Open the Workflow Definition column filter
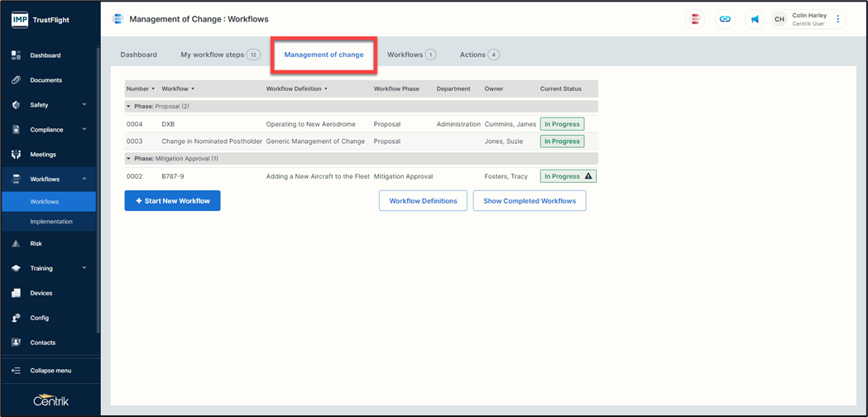The image size is (868, 417). [326, 89]
